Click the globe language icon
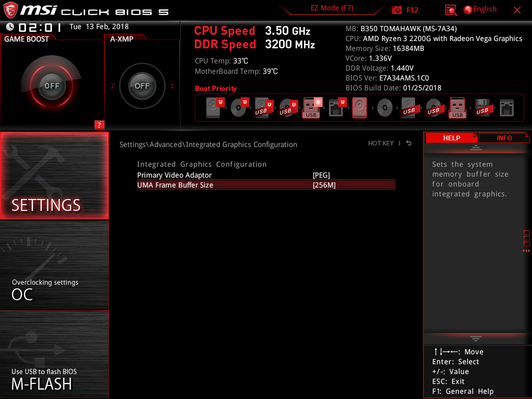The width and height of the screenshot is (532, 399). click(468, 10)
